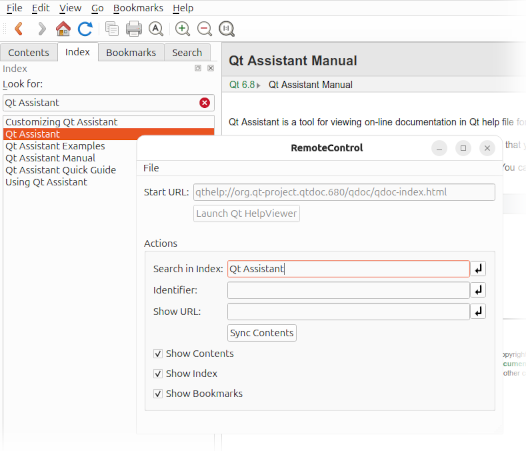Image resolution: width=526 pixels, height=451 pixels.
Task: Toggle the Show Index checkbox
Action: [158, 373]
